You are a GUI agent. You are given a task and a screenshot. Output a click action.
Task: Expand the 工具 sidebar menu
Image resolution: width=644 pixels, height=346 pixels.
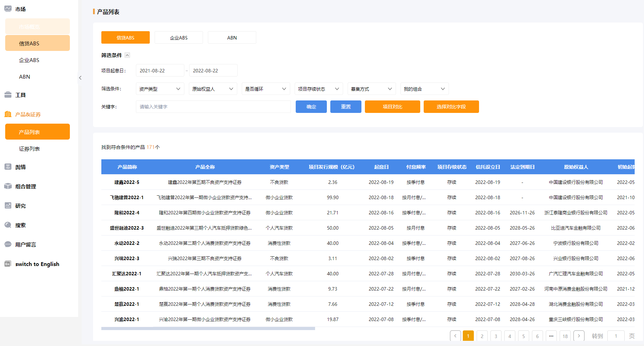pos(20,95)
